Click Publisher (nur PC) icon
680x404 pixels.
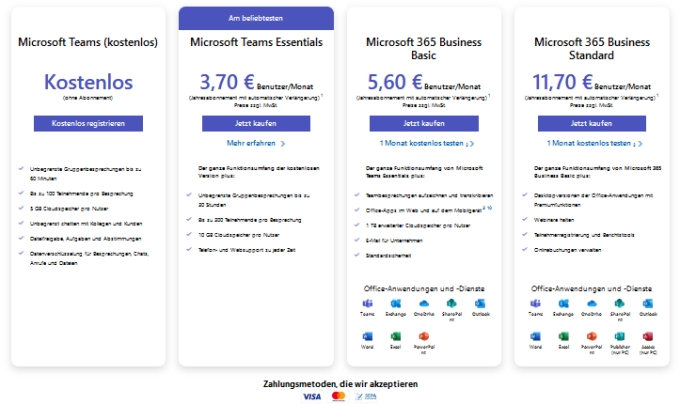click(620, 336)
